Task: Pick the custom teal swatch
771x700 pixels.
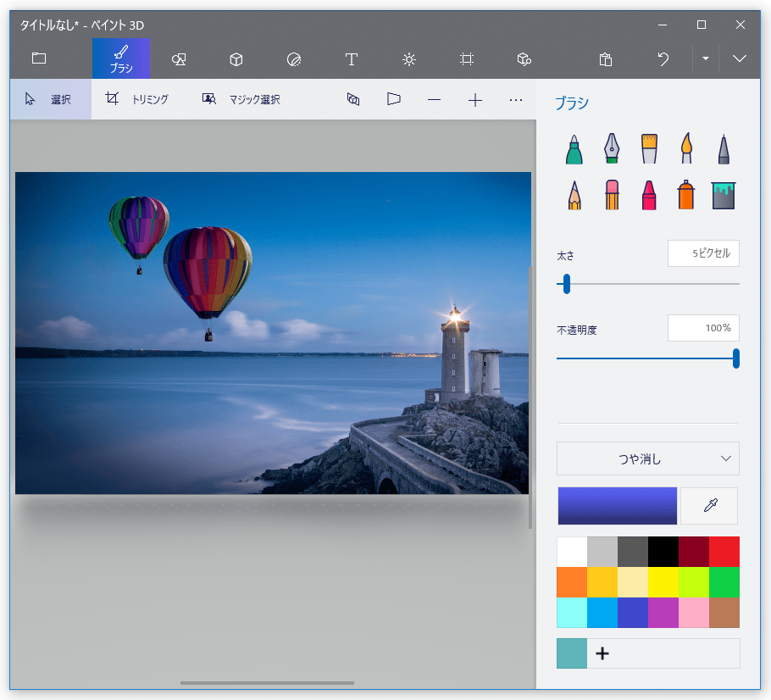Action: click(572, 653)
